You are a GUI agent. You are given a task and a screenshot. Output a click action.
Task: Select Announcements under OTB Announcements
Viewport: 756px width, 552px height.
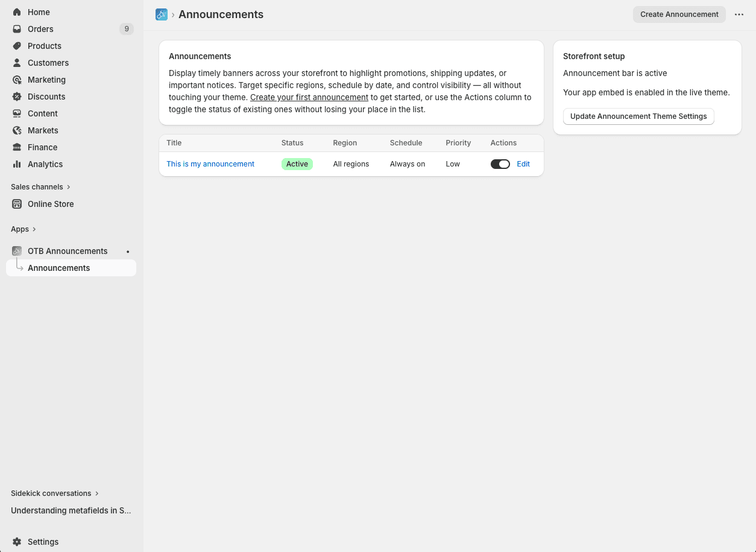pyautogui.click(x=58, y=268)
